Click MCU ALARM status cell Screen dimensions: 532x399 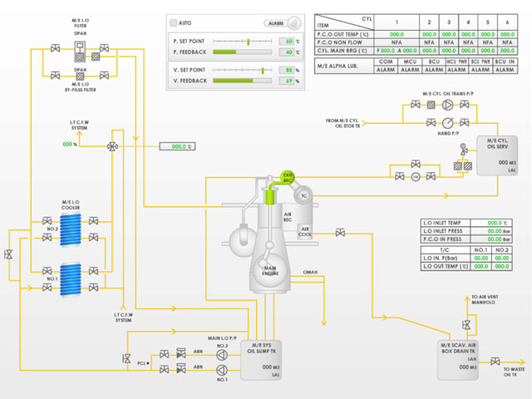(410, 70)
